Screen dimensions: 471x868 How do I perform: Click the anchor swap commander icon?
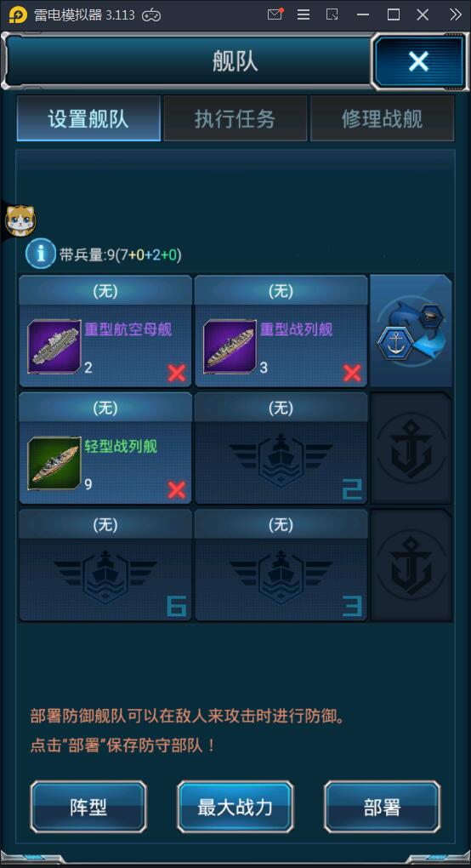point(411,331)
